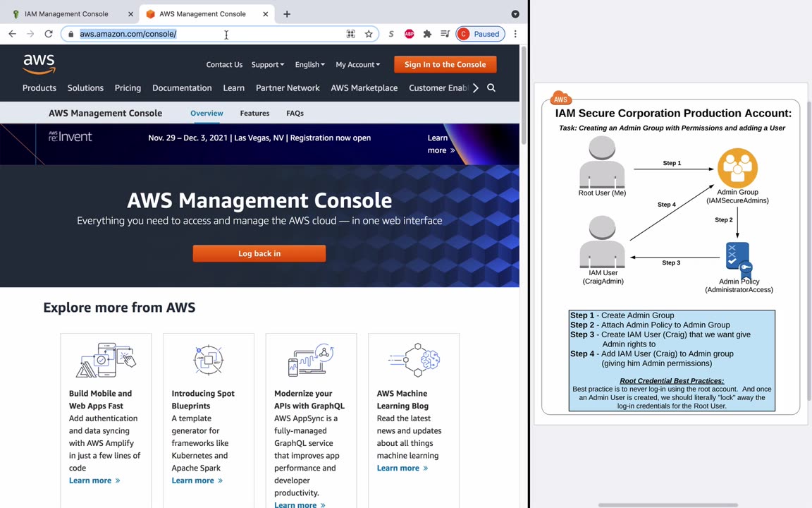This screenshot has height=508, width=812.
Task: Click the diagram window horizontal scrollbar
Action: click(668, 504)
